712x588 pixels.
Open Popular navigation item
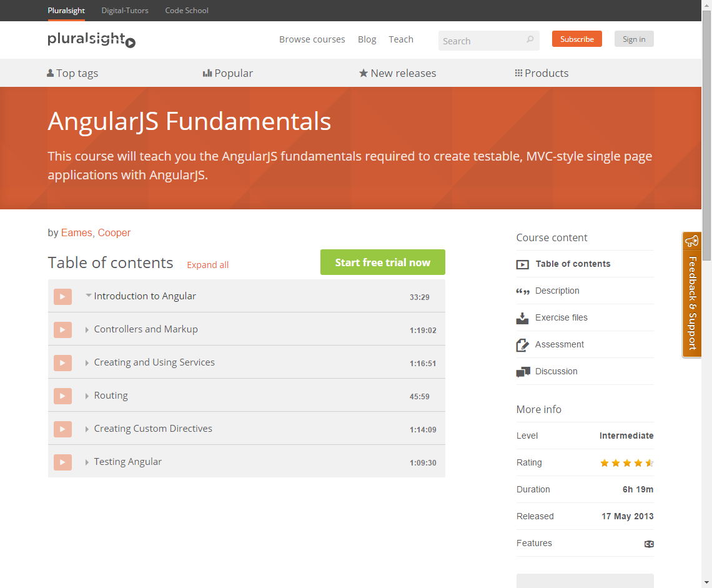[x=228, y=73]
